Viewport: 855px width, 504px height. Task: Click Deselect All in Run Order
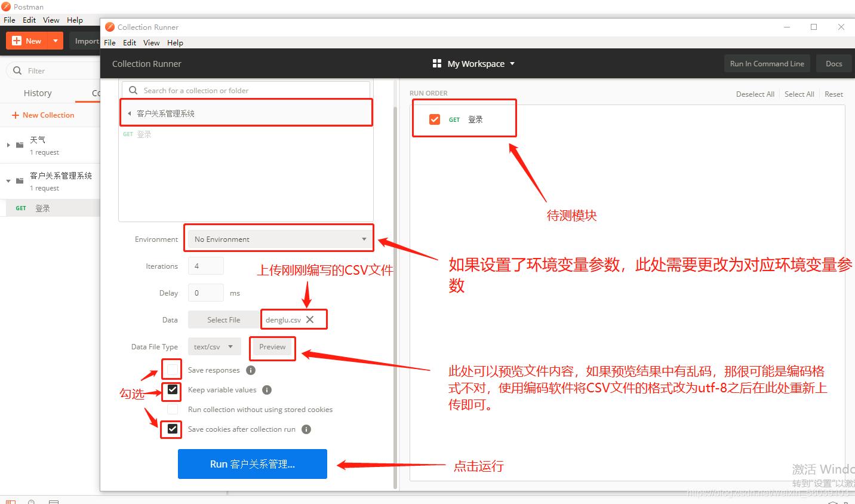[x=755, y=94]
